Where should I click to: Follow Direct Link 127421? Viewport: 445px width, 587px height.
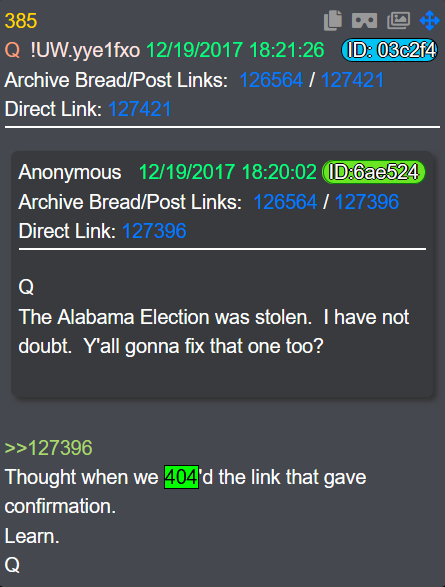tap(140, 109)
